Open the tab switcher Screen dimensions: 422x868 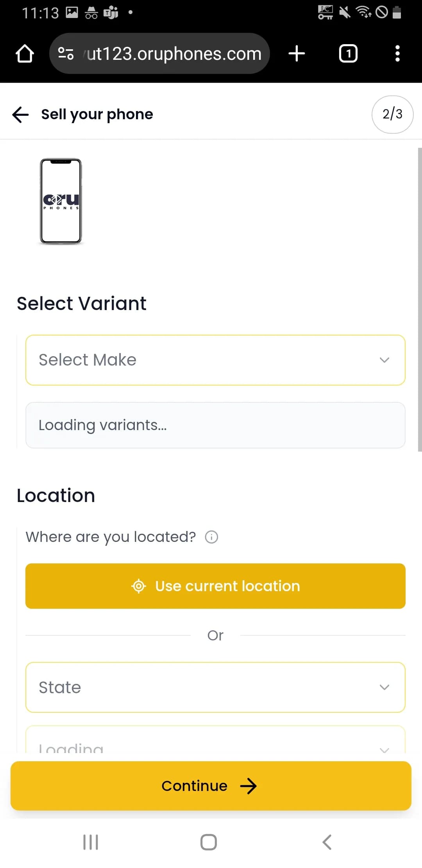coord(348,54)
